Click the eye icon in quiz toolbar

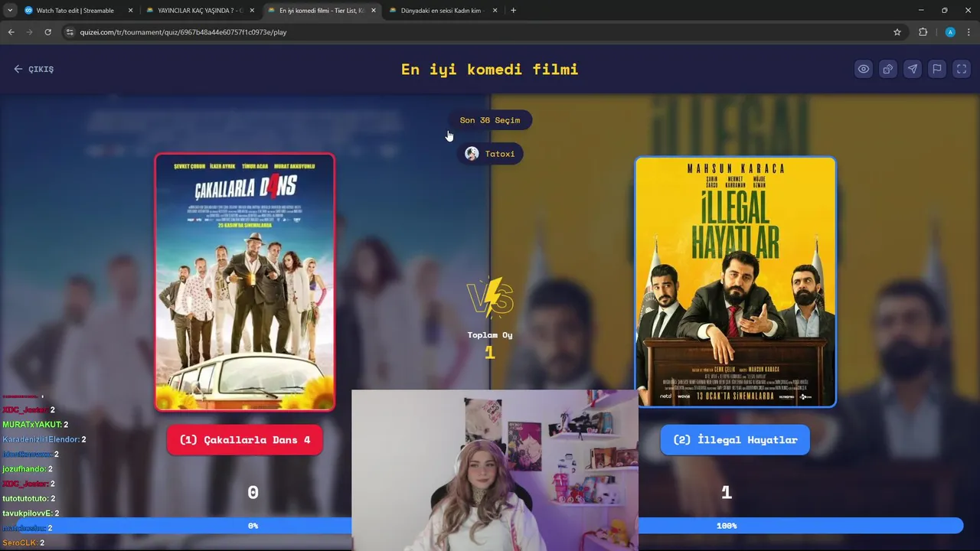pos(864,69)
